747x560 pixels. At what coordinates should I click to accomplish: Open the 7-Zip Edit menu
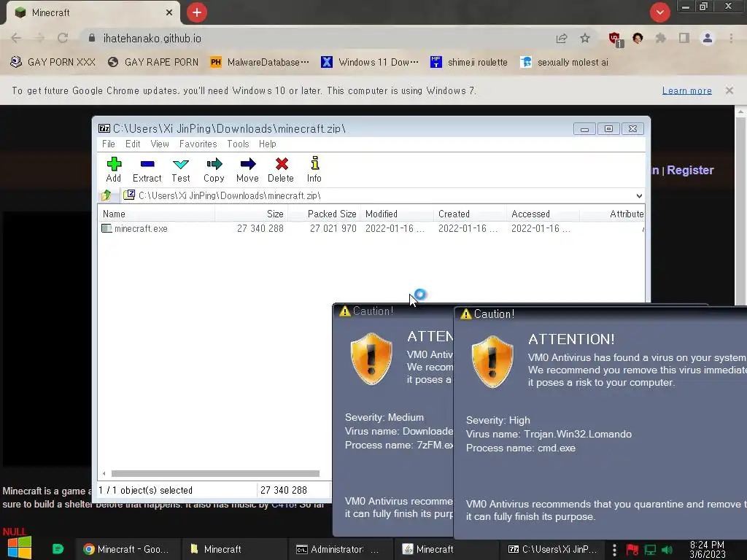pos(133,144)
